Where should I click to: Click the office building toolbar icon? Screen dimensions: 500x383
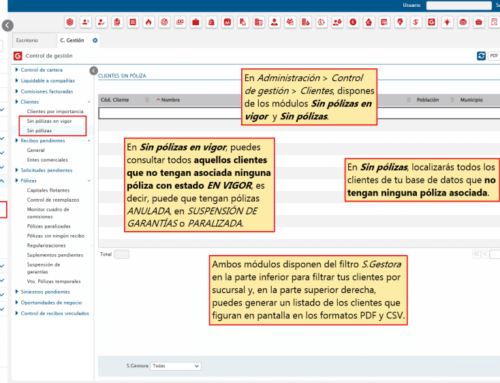259,22
